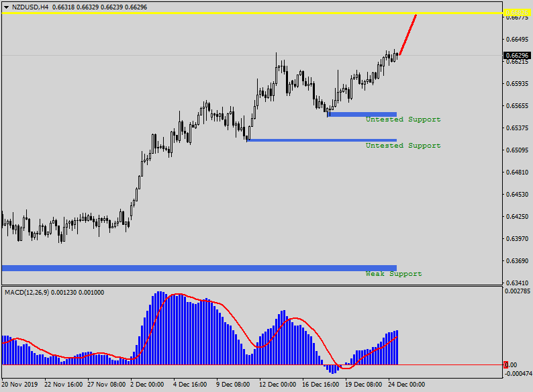Select the lower Untested Support text label
533x392 pixels.
pyautogui.click(x=403, y=146)
